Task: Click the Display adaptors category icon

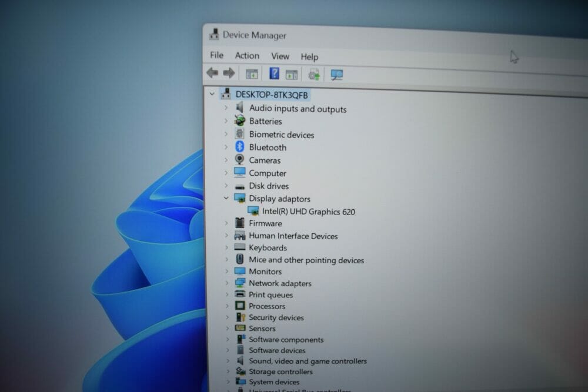Action: point(240,198)
